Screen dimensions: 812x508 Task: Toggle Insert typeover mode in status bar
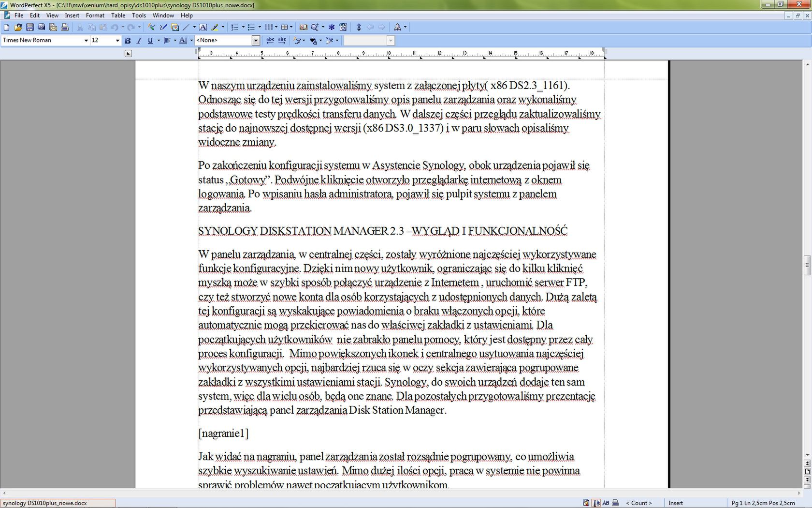coord(675,503)
